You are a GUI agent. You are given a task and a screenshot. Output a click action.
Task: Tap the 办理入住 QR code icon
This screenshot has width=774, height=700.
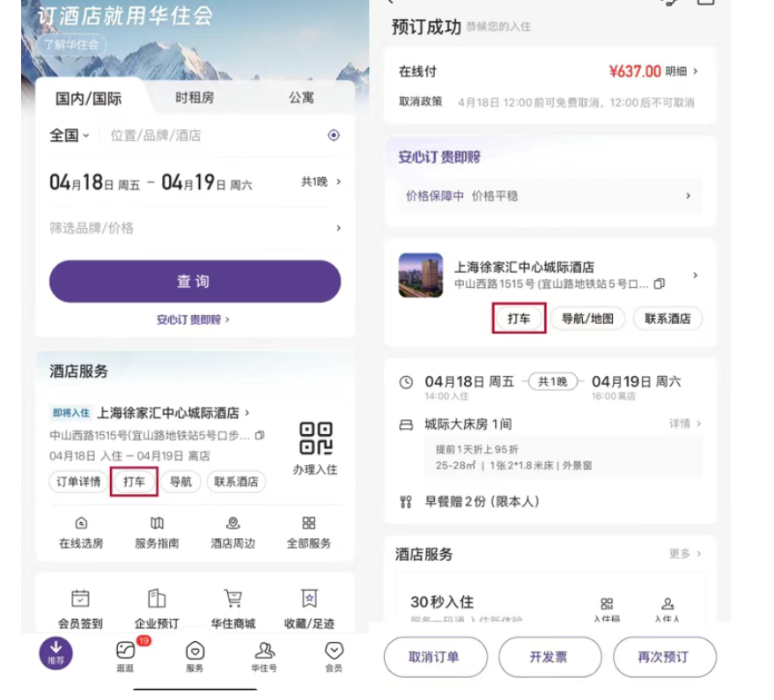315,439
